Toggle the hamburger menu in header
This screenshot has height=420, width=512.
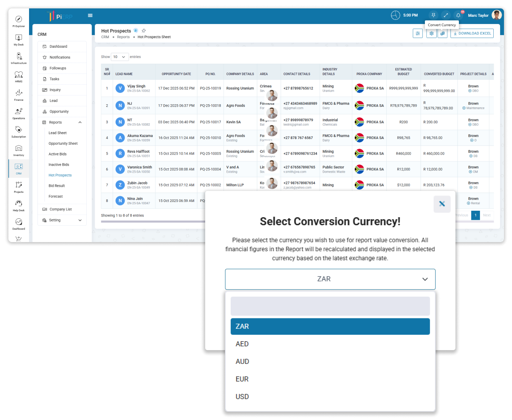click(x=90, y=15)
